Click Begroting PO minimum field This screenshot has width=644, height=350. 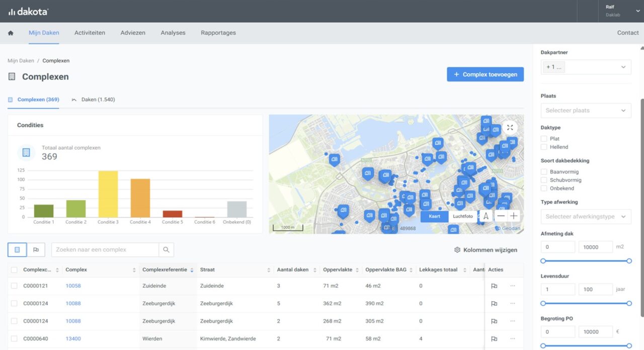tap(558, 332)
